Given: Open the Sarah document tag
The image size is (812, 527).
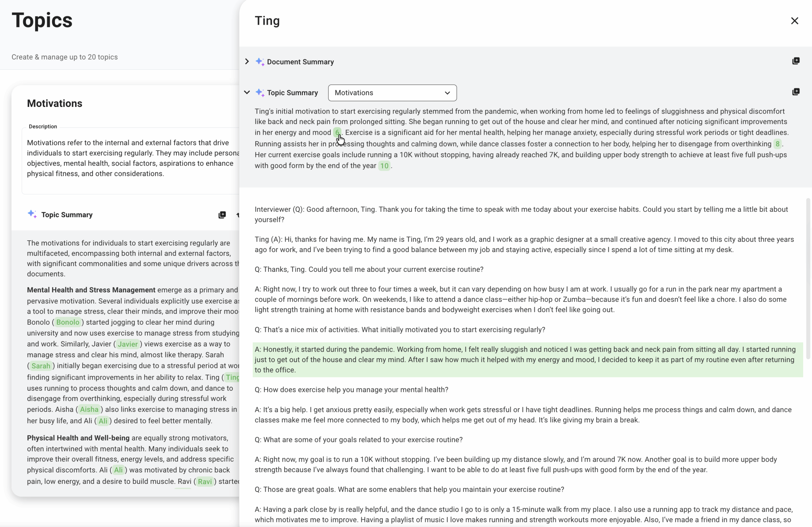Looking at the screenshot, I should click(x=41, y=366).
